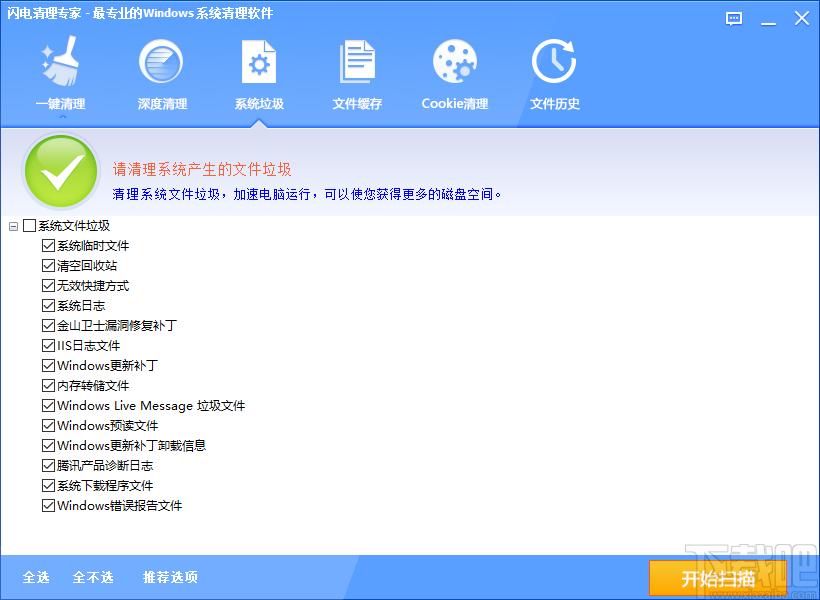Switch to 一键清理 tab label
Viewport: 820px width, 600px height.
click(x=61, y=104)
